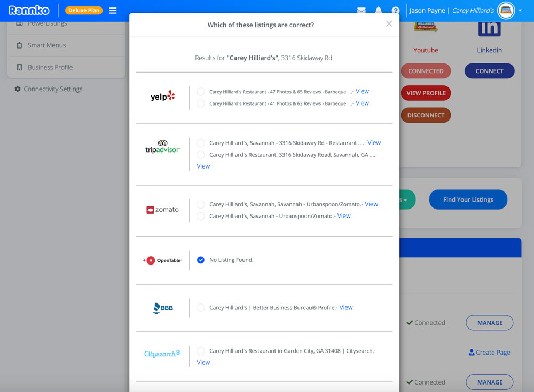Click the Jason Payne user name
The height and width of the screenshot is (392, 534).
(x=427, y=11)
